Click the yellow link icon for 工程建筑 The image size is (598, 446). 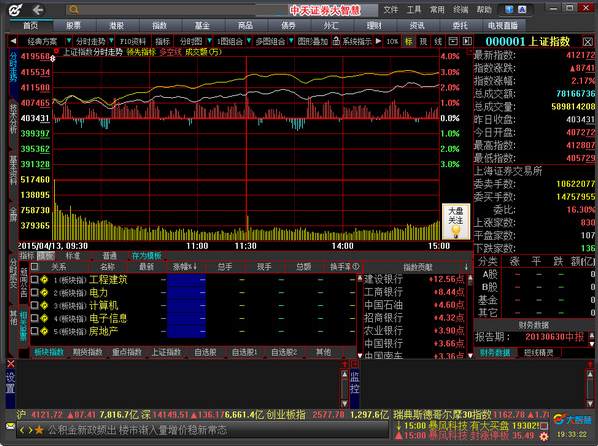coord(44,280)
